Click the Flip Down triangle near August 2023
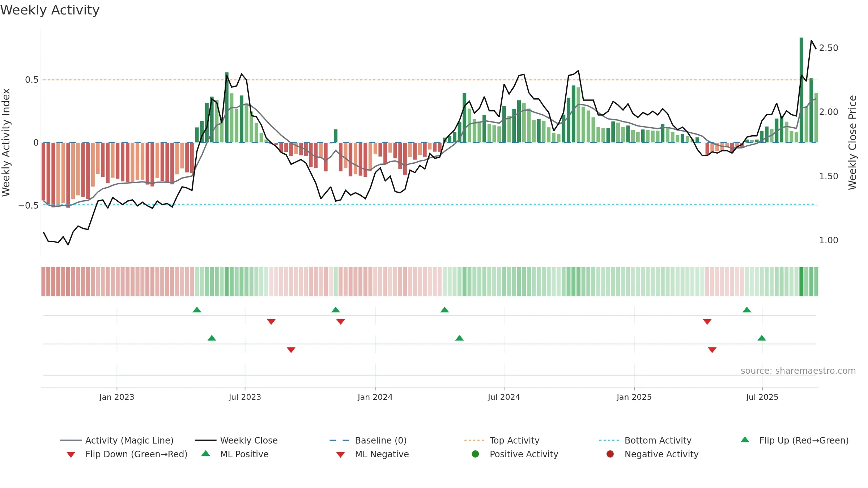The width and height of the screenshot is (868, 488). tap(271, 322)
